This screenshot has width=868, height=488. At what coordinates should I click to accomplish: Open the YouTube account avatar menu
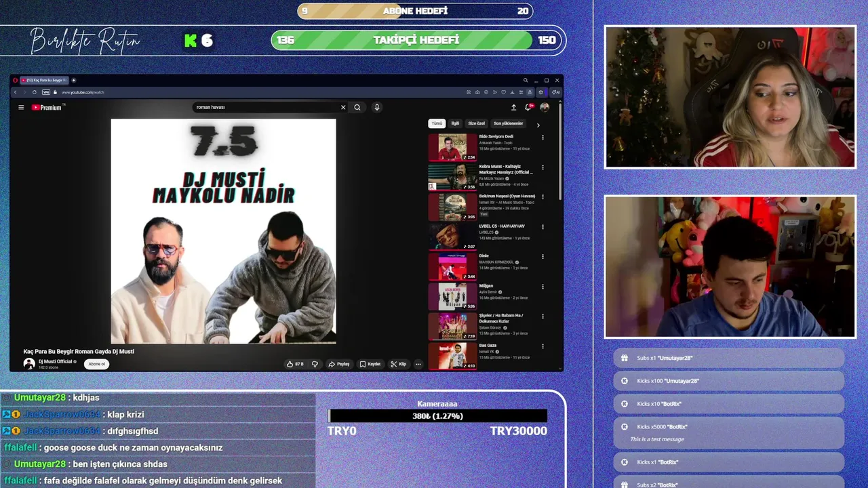(545, 107)
